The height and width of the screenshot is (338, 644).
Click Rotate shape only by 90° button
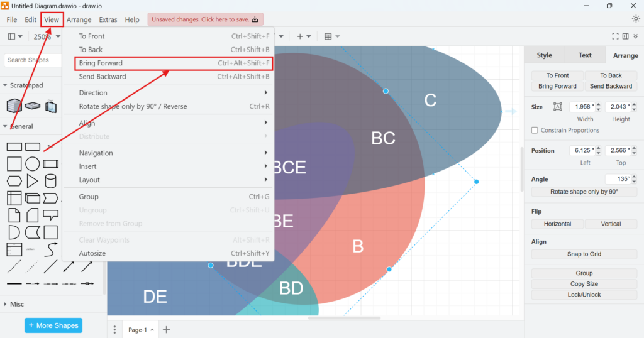click(x=584, y=192)
